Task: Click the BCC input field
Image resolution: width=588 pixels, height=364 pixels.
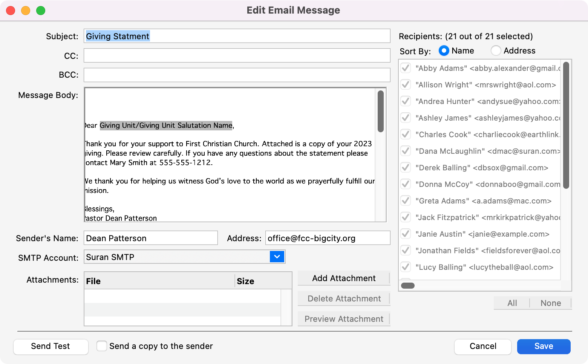Action: tap(237, 75)
